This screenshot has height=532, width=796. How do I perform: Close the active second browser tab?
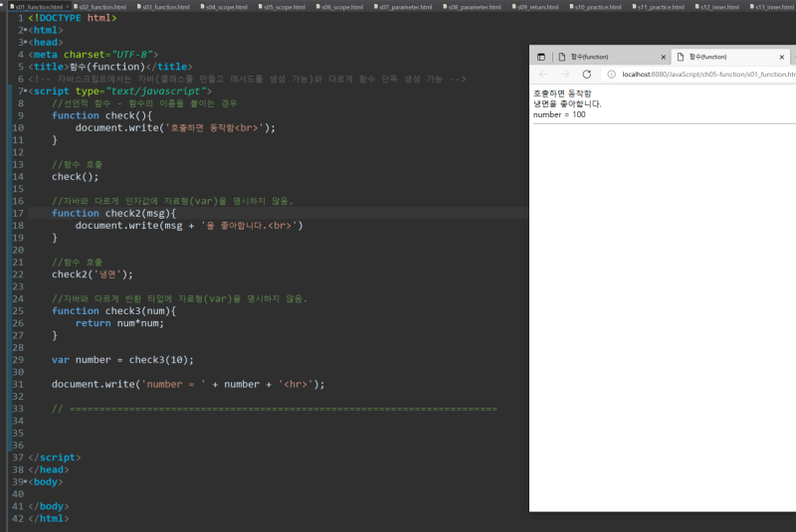click(782, 57)
